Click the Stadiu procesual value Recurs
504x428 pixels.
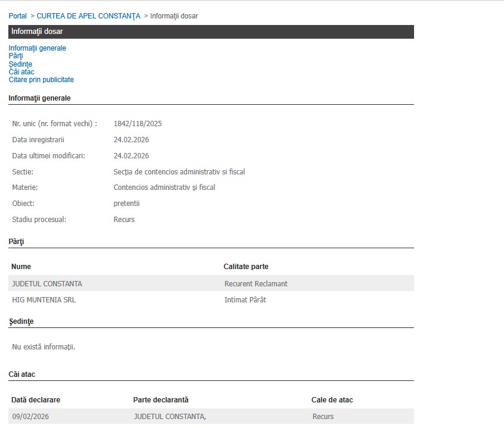(124, 220)
